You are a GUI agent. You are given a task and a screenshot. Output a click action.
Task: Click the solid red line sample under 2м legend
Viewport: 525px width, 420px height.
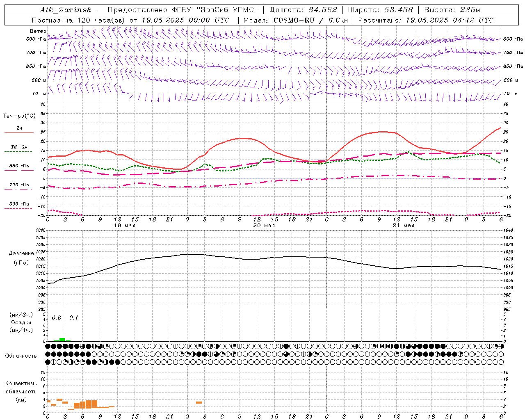pyautogui.click(x=19, y=133)
